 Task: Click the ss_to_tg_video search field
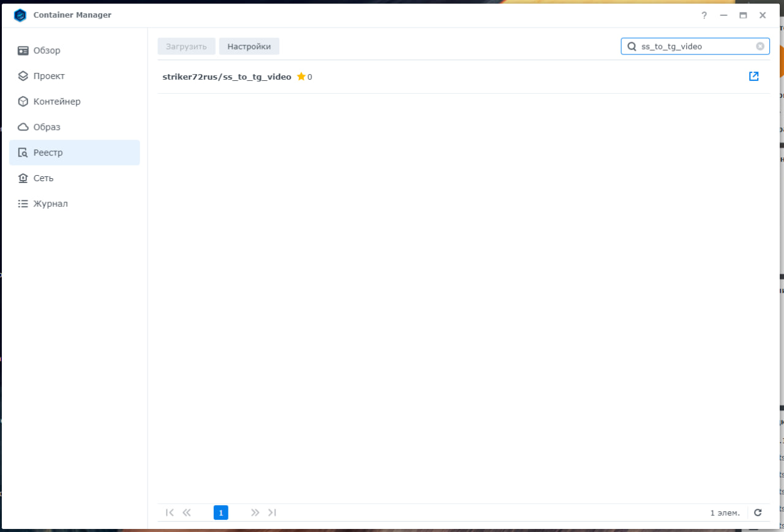(x=695, y=47)
